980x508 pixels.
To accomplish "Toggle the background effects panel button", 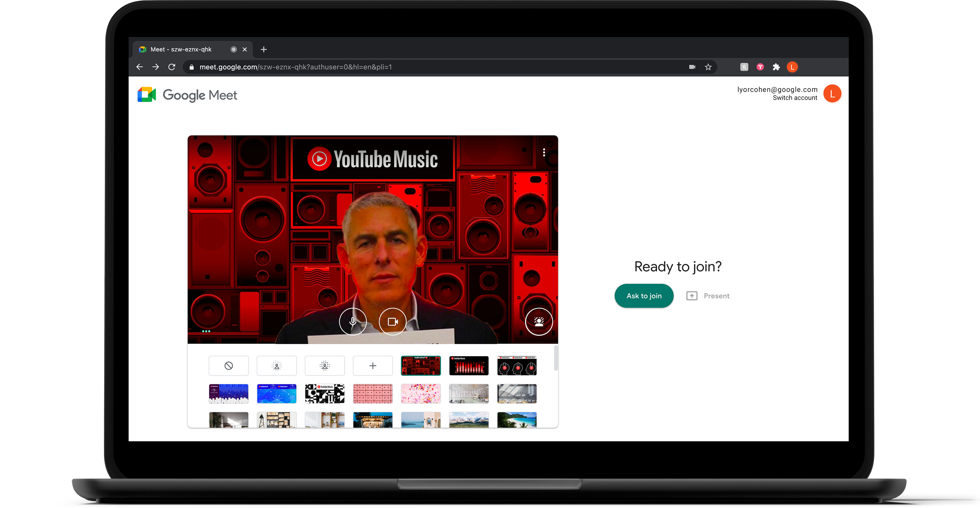I will pos(539,322).
